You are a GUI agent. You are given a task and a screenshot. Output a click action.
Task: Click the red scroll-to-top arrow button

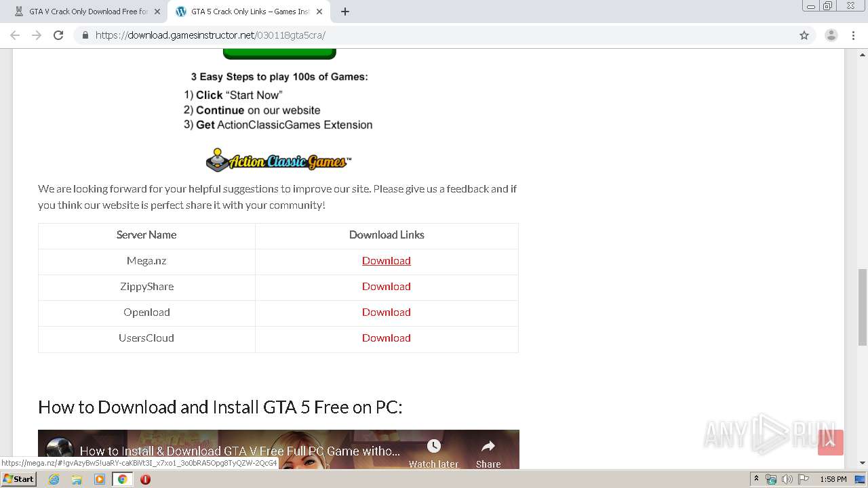pos(831,443)
